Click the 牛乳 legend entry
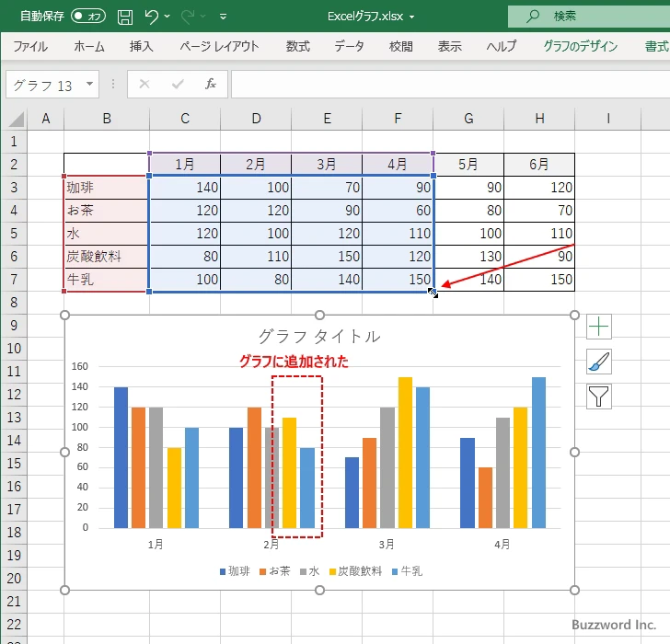The height and width of the screenshot is (644, 670). click(407, 571)
